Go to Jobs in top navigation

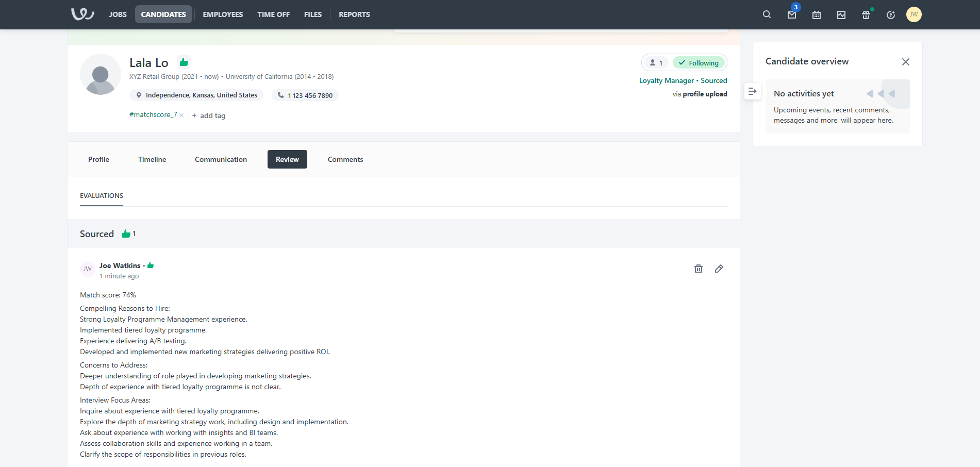[x=118, y=14]
